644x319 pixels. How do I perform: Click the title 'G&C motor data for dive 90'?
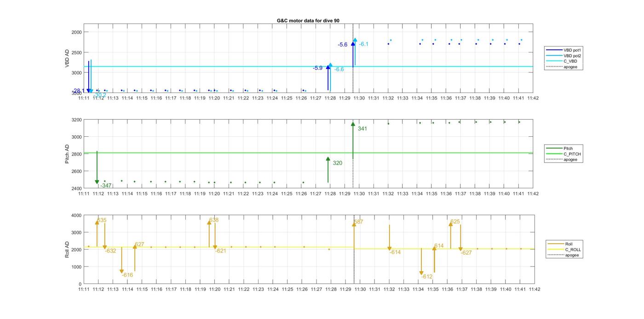pos(308,21)
